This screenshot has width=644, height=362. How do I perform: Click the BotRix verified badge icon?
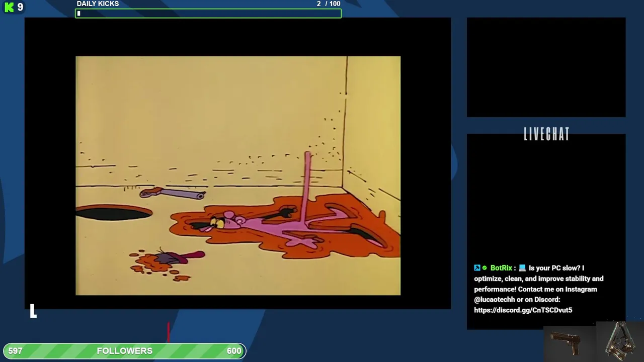[x=485, y=268]
